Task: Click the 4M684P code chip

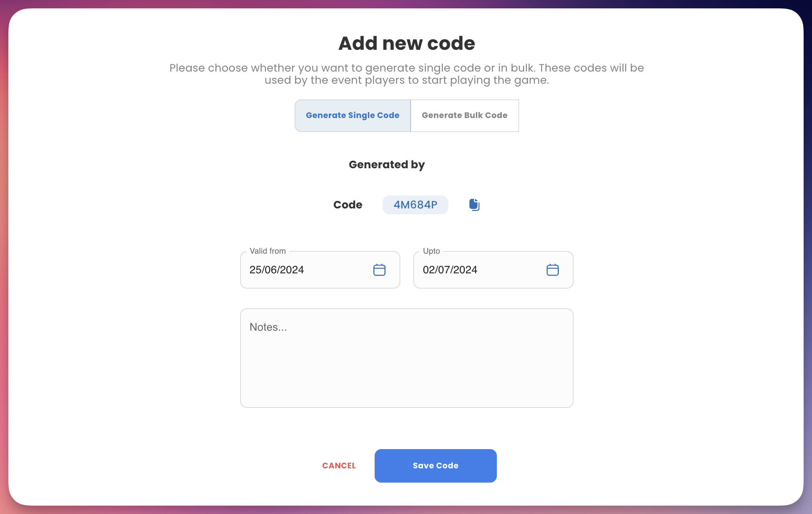Action: click(x=415, y=205)
